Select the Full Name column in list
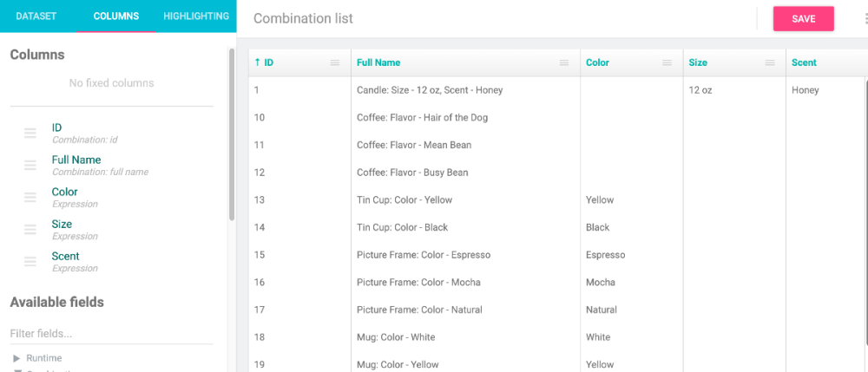Image resolution: width=868 pixels, height=372 pixels. tap(76, 160)
